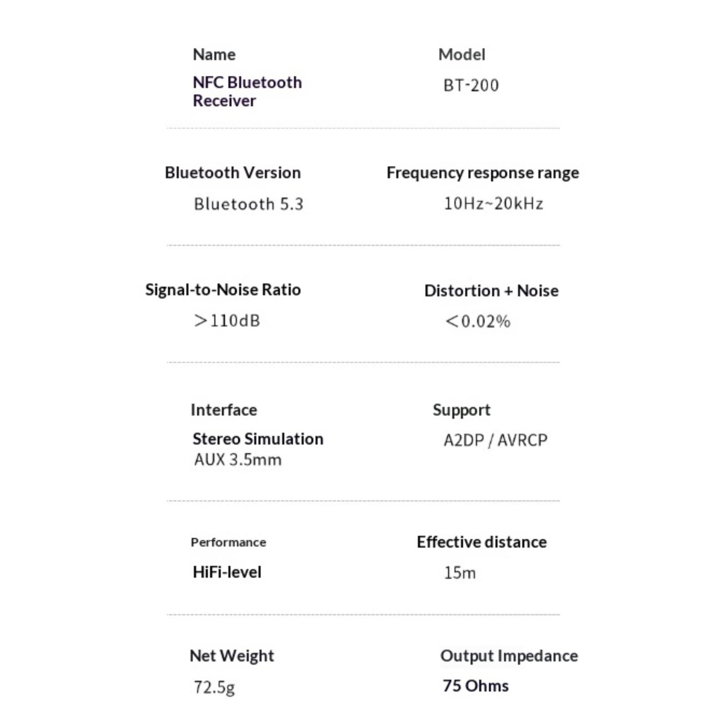Screen dimensions: 728x728
Task: Click the 15m distance value
Action: (x=460, y=573)
